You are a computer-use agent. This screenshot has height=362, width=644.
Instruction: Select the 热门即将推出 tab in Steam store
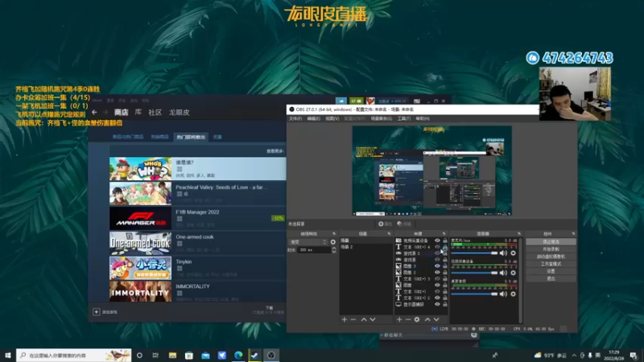191,137
